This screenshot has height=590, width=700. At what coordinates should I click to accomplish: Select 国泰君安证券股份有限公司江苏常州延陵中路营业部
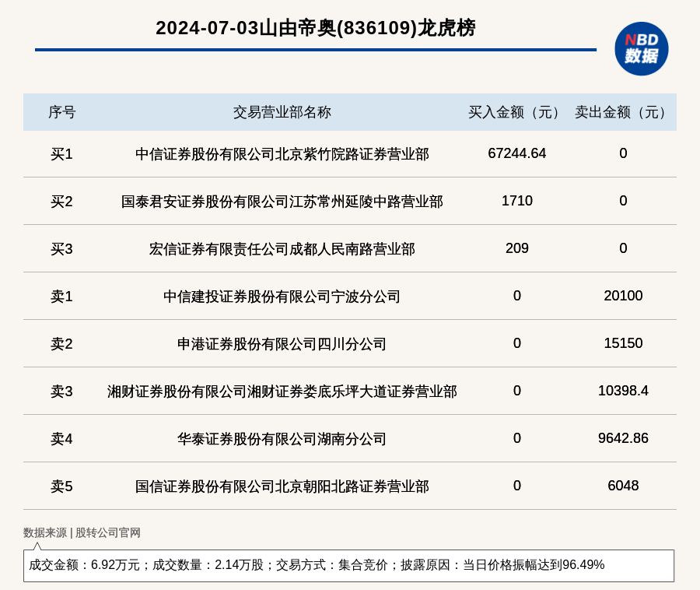pyautogui.click(x=282, y=202)
